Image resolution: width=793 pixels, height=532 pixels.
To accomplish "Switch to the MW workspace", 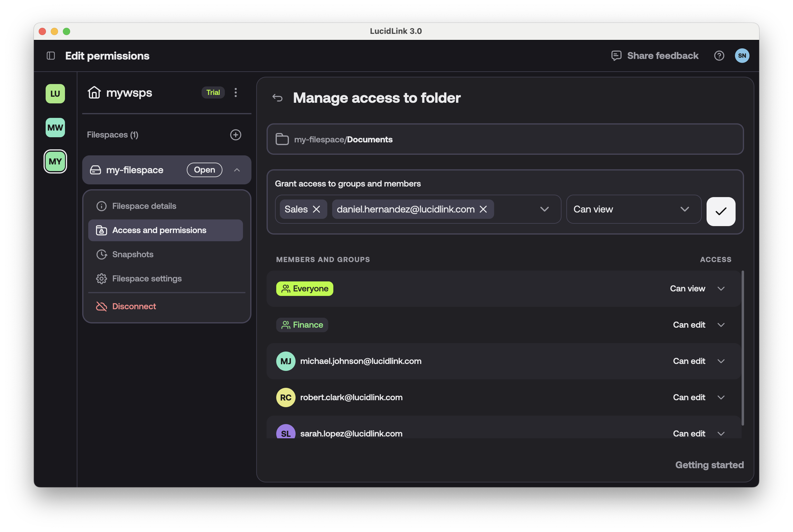I will pos(55,128).
